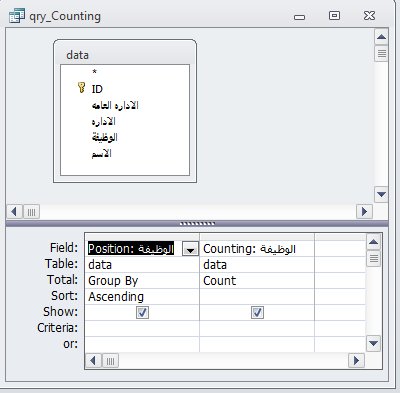Click the Count total cell
The width and height of the screenshot is (400, 393).
click(257, 281)
